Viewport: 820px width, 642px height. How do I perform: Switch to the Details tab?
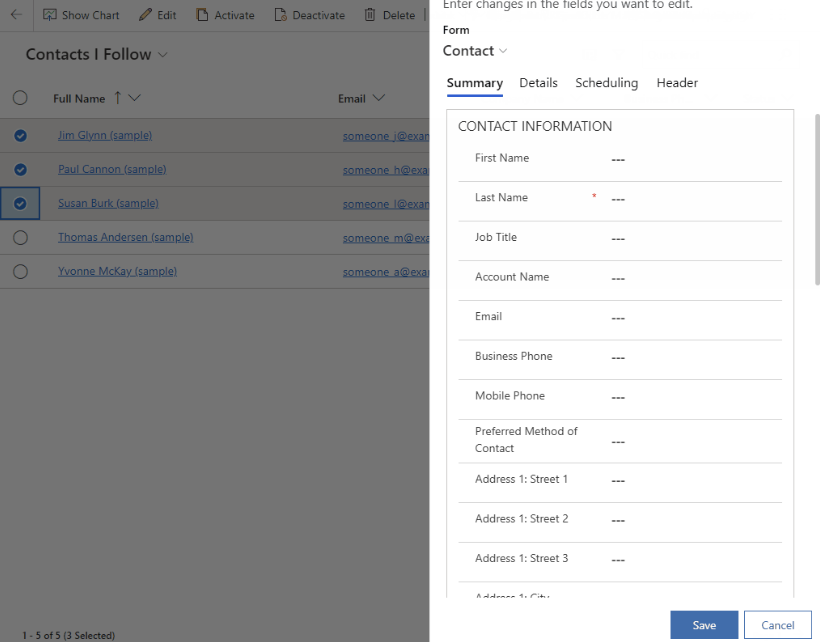[x=538, y=83]
